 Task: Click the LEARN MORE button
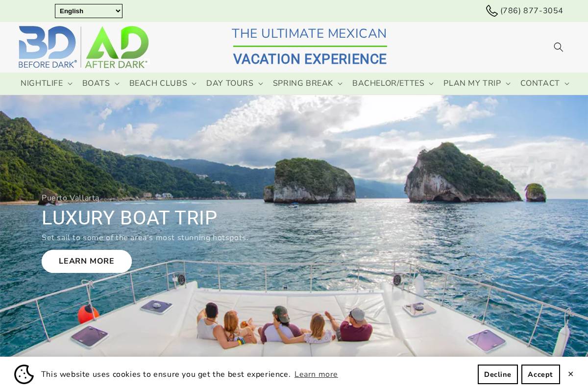[x=87, y=261]
